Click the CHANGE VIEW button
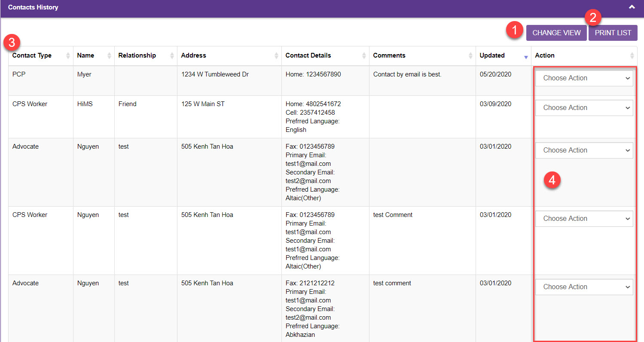Screen dimensions: 644x342 click(x=556, y=33)
